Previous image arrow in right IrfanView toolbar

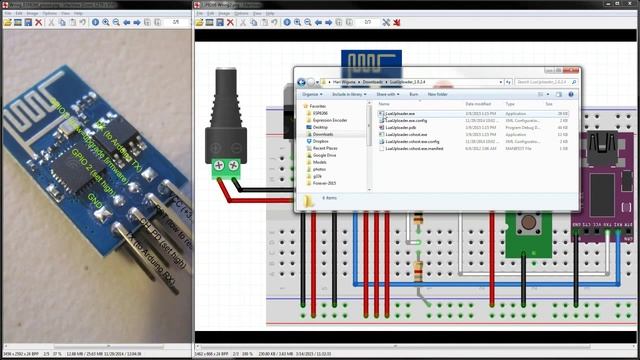pyautogui.click(x=318, y=22)
